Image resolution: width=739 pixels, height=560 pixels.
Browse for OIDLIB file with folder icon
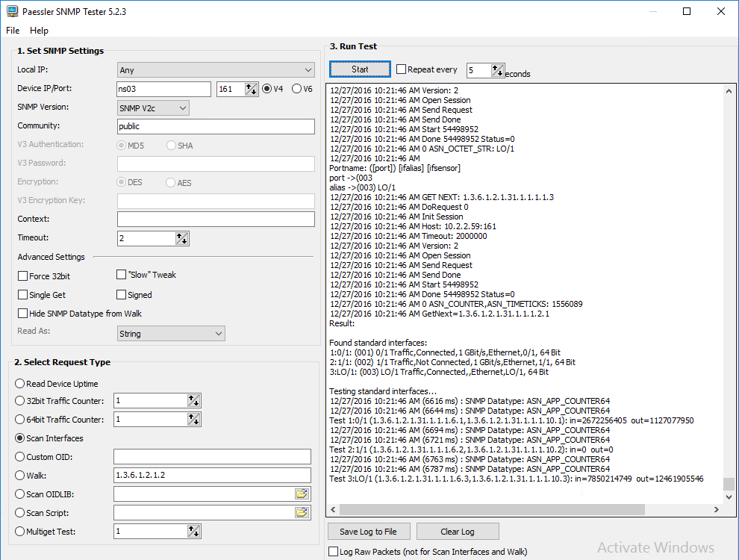pyautogui.click(x=302, y=494)
